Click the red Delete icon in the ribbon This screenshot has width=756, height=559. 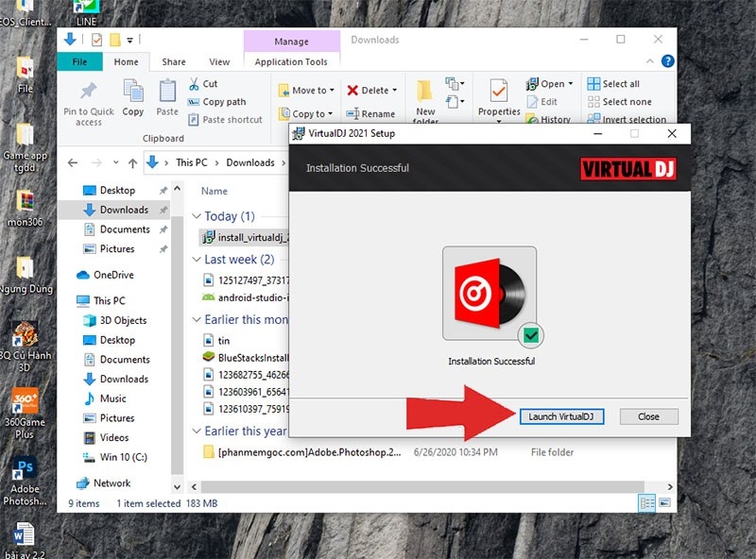point(352,91)
